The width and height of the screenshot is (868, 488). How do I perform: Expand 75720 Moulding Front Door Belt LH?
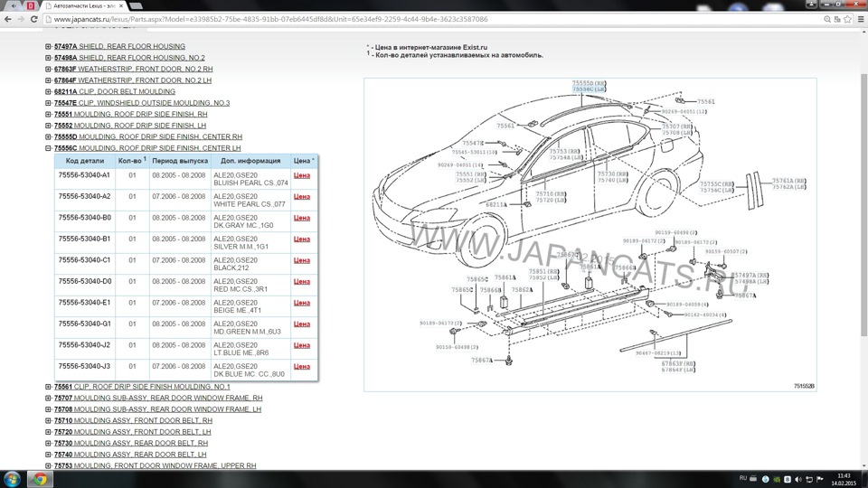pos(48,432)
